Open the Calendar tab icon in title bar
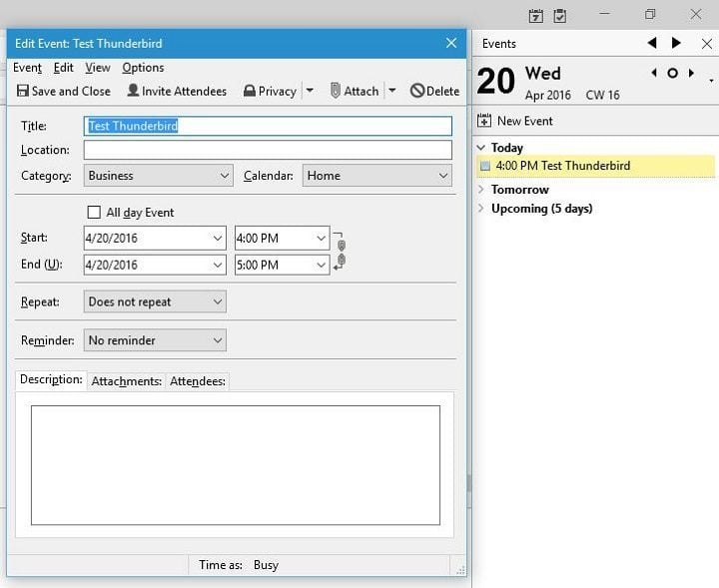The image size is (719, 588). tap(535, 16)
